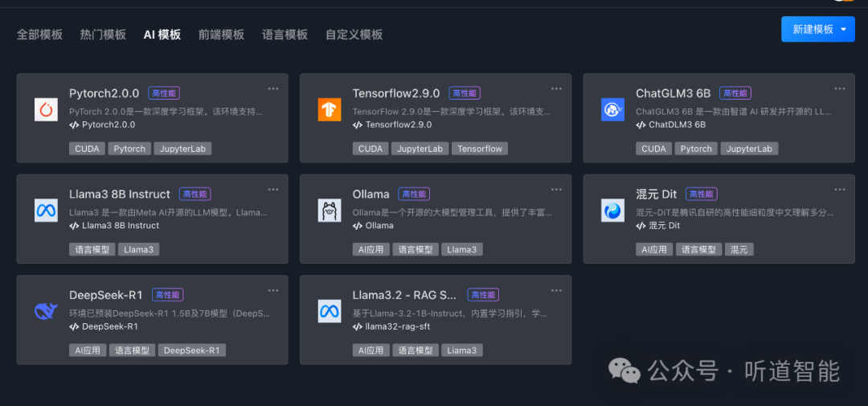Image resolution: width=868 pixels, height=406 pixels.
Task: Open more options on 混元 Dit card
Action: [x=840, y=190]
